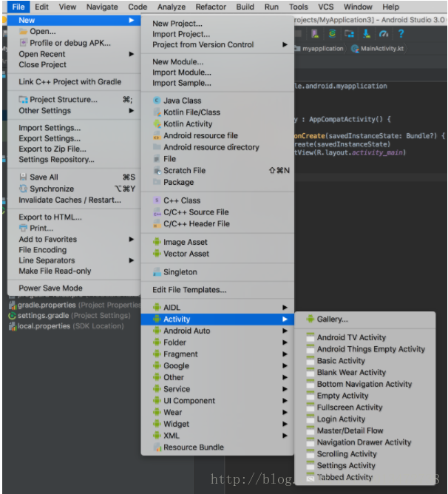The width and height of the screenshot is (448, 494).
Task: Click the Open folder icon
Action: 23,32
